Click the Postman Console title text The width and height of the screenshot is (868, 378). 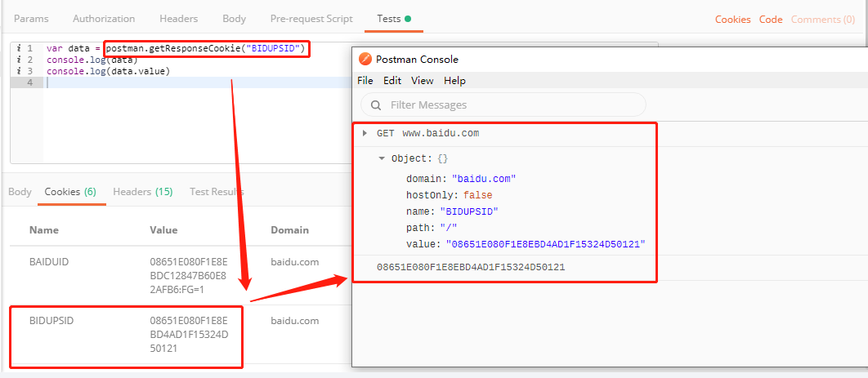pos(417,59)
